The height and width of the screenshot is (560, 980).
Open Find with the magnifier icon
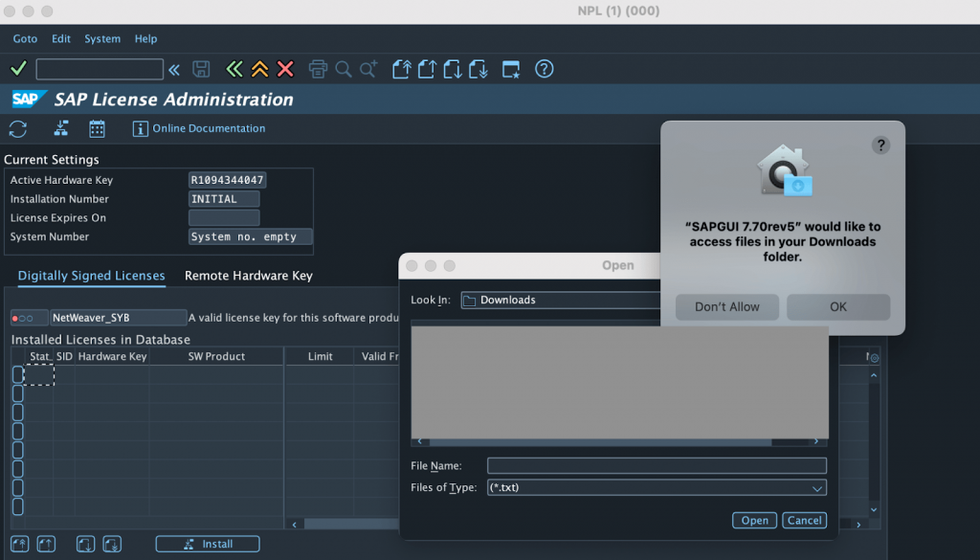pos(344,69)
